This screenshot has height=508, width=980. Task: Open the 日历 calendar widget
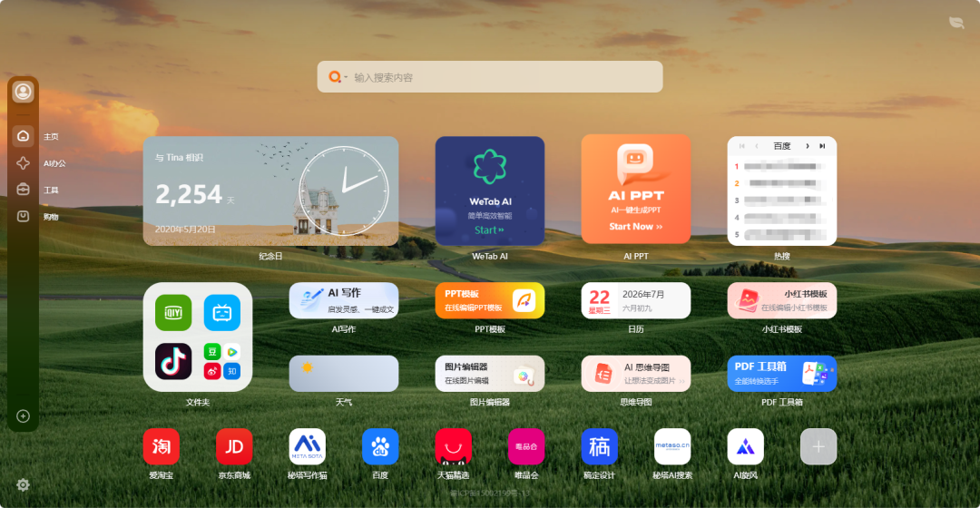click(x=635, y=300)
